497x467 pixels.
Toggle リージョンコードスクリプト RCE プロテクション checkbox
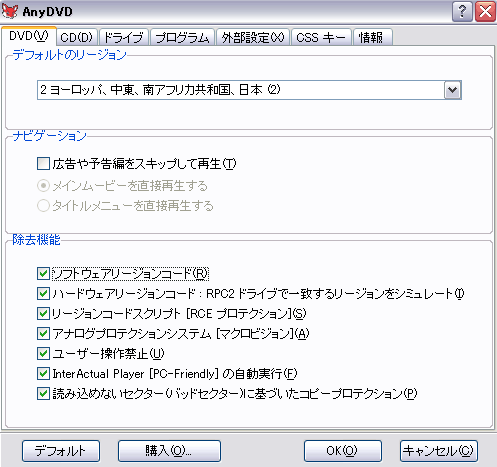tap(43, 314)
